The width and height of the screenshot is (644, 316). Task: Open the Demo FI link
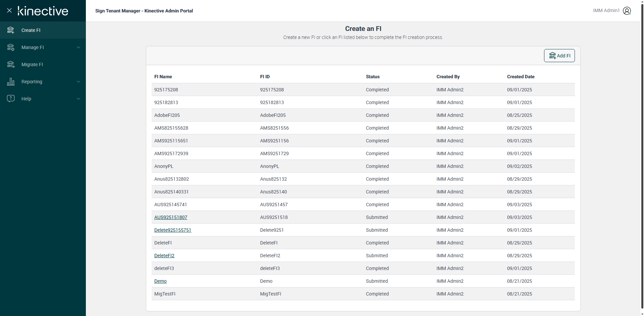160,281
